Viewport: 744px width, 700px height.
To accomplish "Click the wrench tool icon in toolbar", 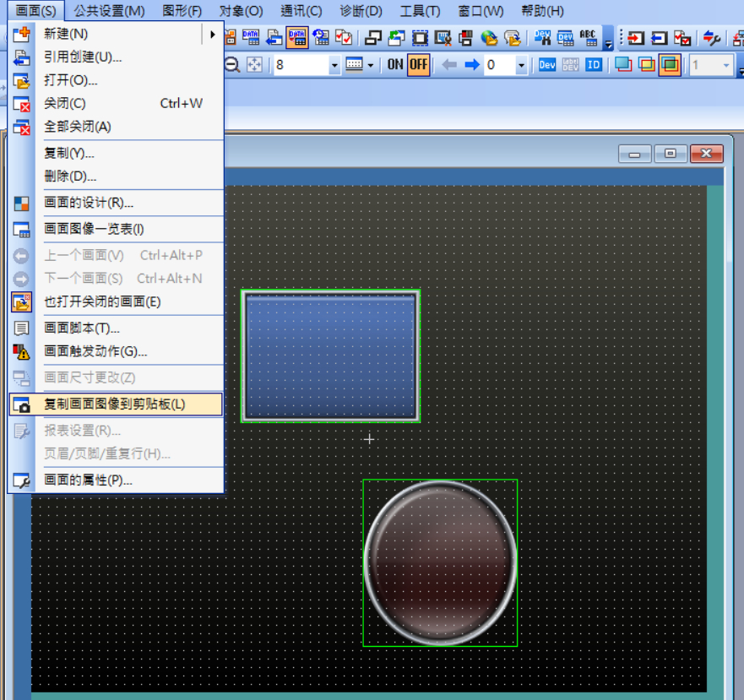I will click(x=712, y=37).
